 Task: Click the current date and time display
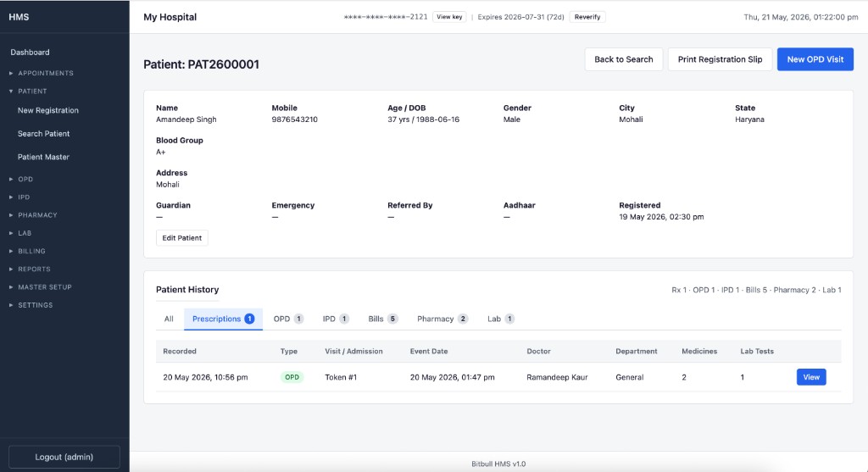(x=800, y=17)
